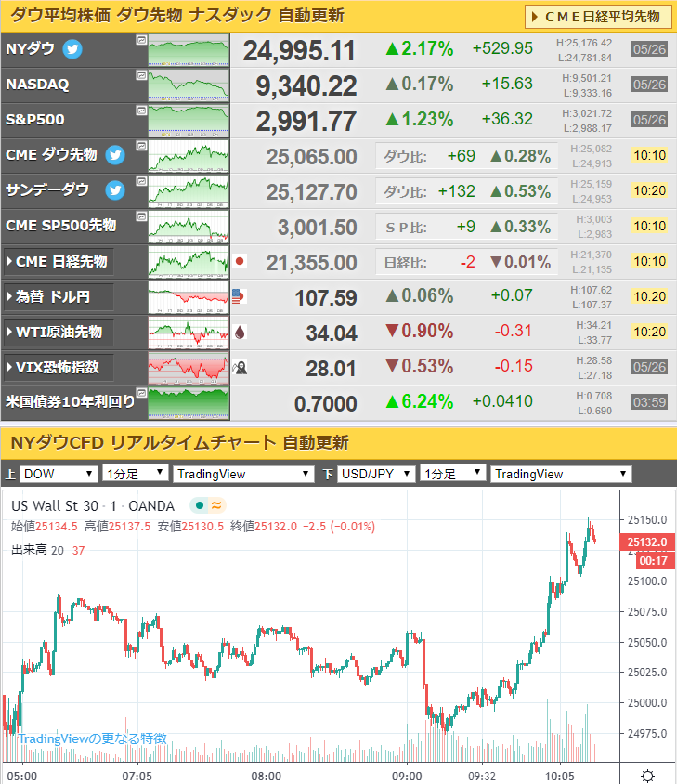Open chart popup icon in サンデーダウ row
Image resolution: width=677 pixels, height=784 pixels.
click(x=141, y=181)
